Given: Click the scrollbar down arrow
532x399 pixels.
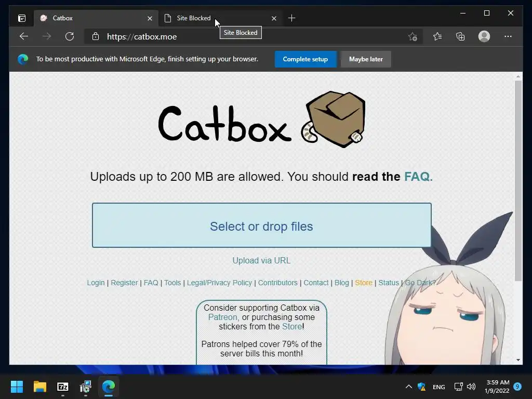Looking at the screenshot, I should pos(518,360).
